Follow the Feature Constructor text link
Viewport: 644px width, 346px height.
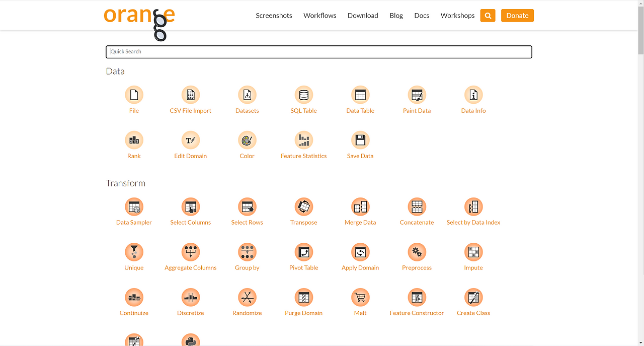click(417, 313)
